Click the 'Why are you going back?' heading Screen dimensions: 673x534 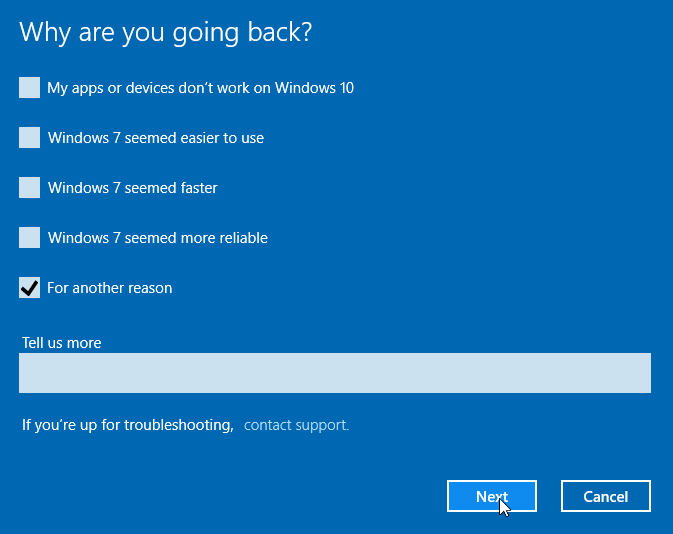[166, 33]
